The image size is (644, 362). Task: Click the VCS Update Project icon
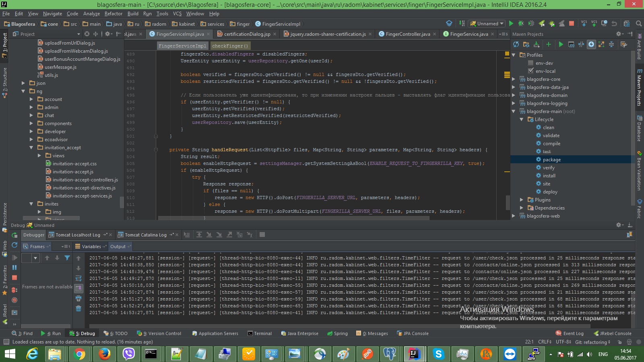pyautogui.click(x=584, y=24)
